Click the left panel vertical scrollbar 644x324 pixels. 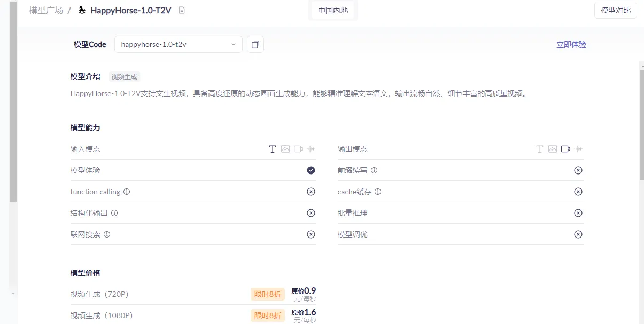(13, 101)
